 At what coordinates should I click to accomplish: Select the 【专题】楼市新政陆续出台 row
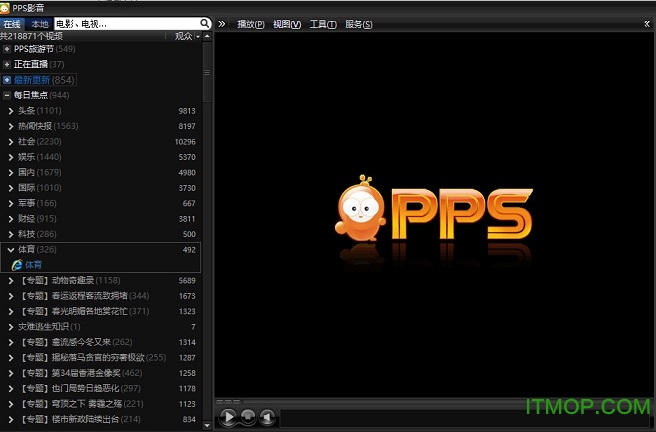(x=100, y=419)
